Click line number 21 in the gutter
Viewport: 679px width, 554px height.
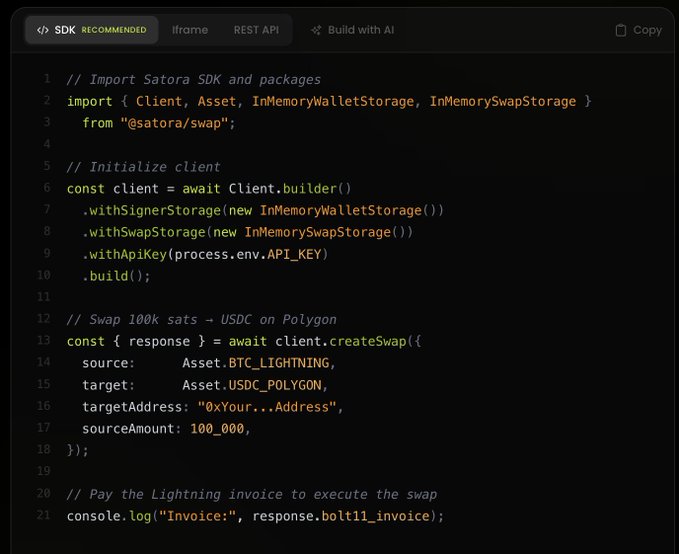[43, 515]
